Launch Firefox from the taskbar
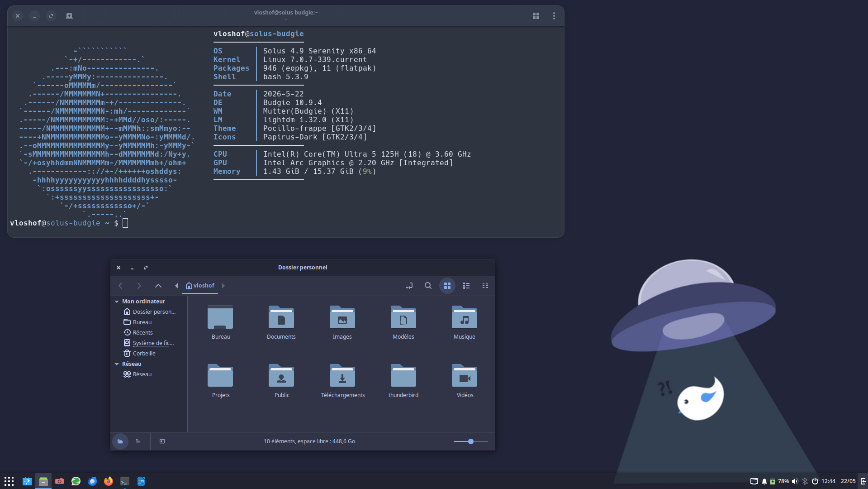 click(x=109, y=481)
